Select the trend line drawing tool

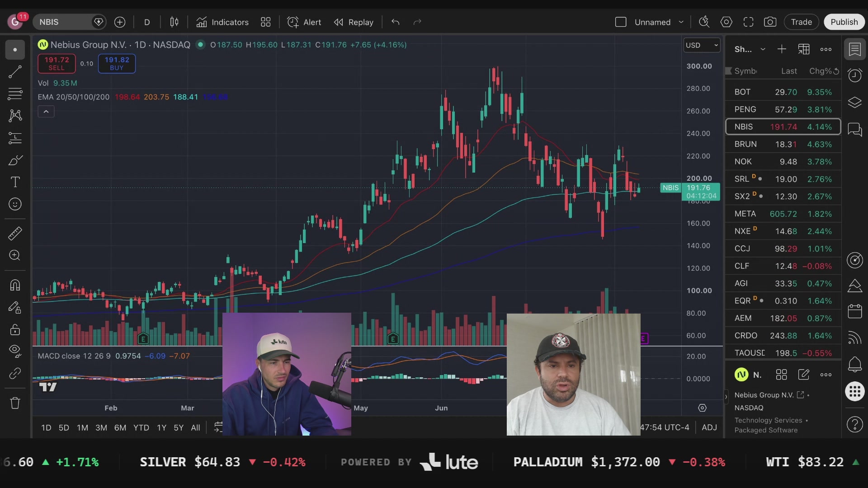(x=15, y=71)
